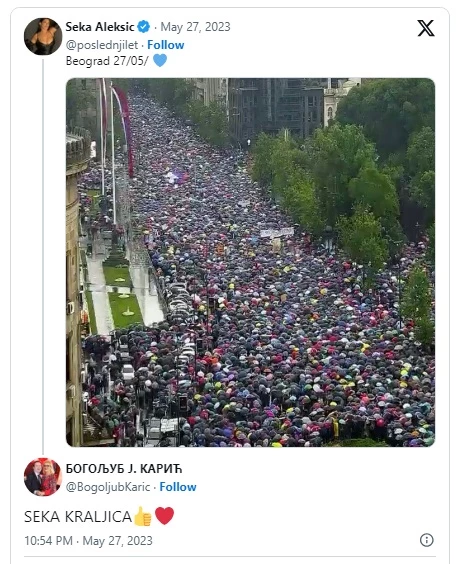Click the tweet info circle icon

click(x=427, y=540)
